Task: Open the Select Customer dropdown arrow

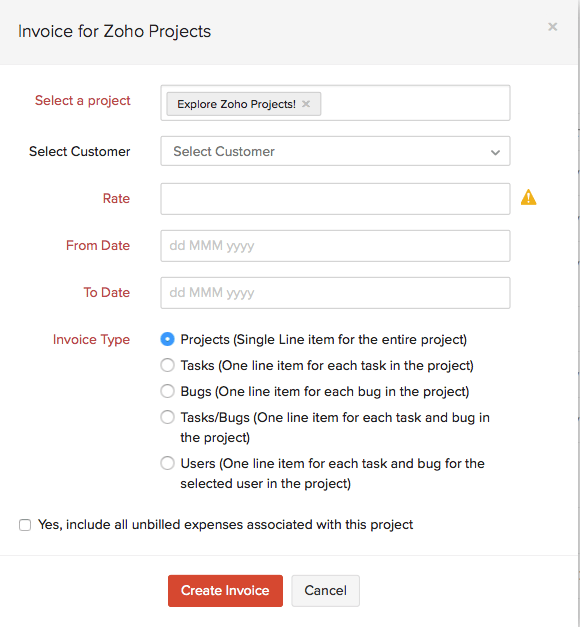Action: [x=495, y=152]
